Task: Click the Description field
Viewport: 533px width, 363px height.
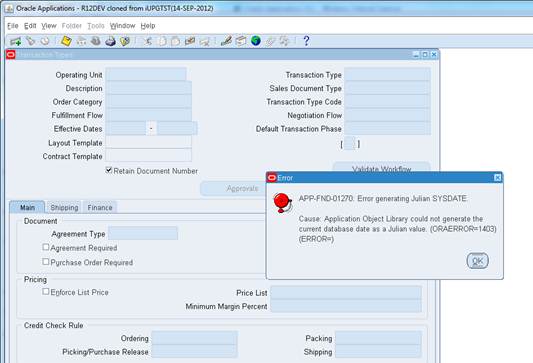Action: pyautogui.click(x=149, y=88)
